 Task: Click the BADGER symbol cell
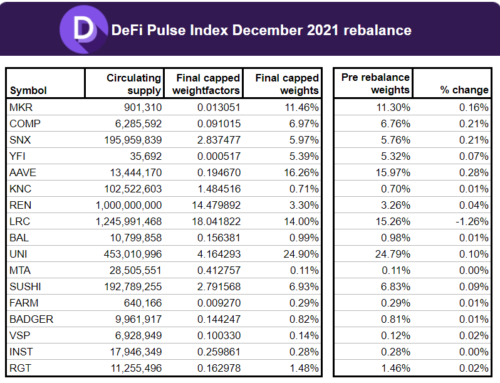[x=31, y=319]
